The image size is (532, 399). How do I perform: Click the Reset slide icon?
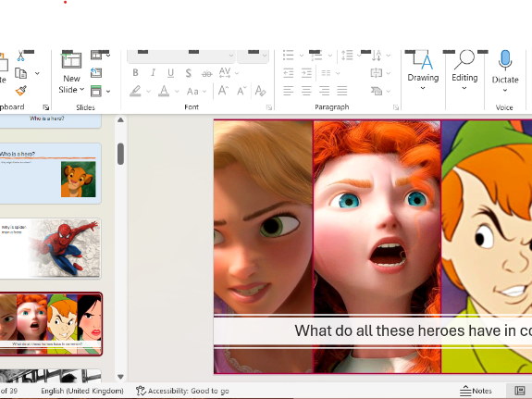(96, 72)
